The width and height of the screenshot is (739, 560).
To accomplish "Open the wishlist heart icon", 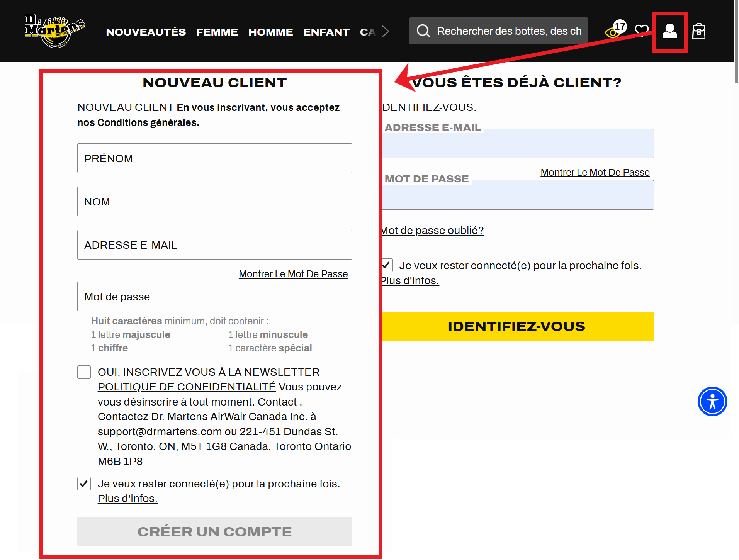I will click(641, 30).
